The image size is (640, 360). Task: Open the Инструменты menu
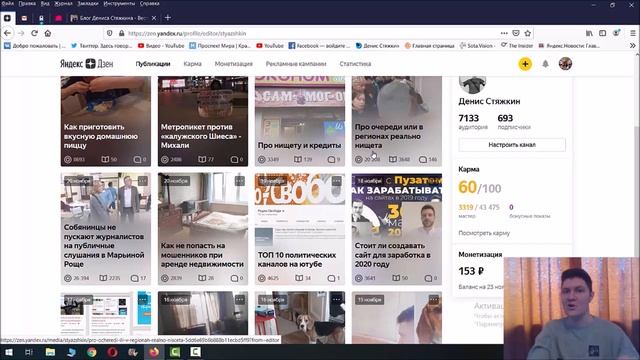click(119, 4)
